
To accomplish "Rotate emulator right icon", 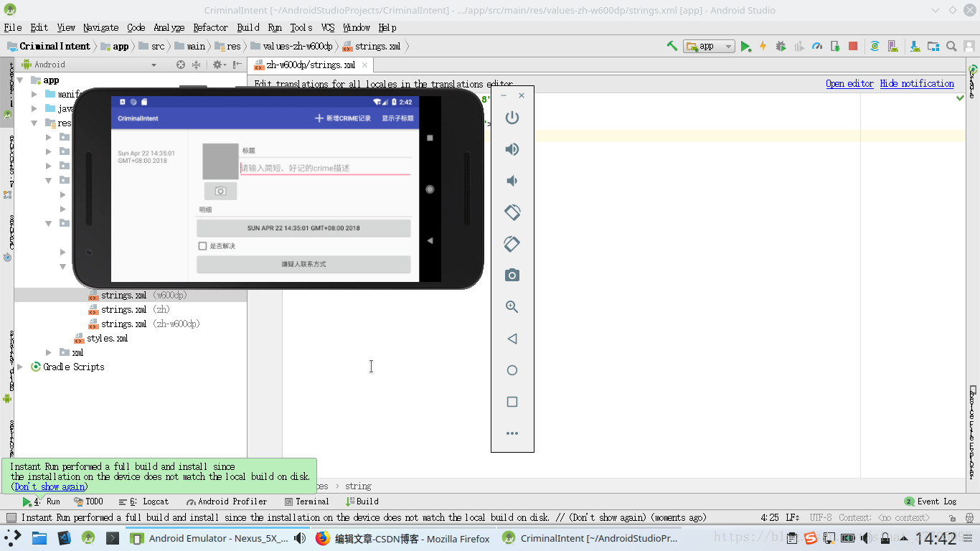I will 512,244.
